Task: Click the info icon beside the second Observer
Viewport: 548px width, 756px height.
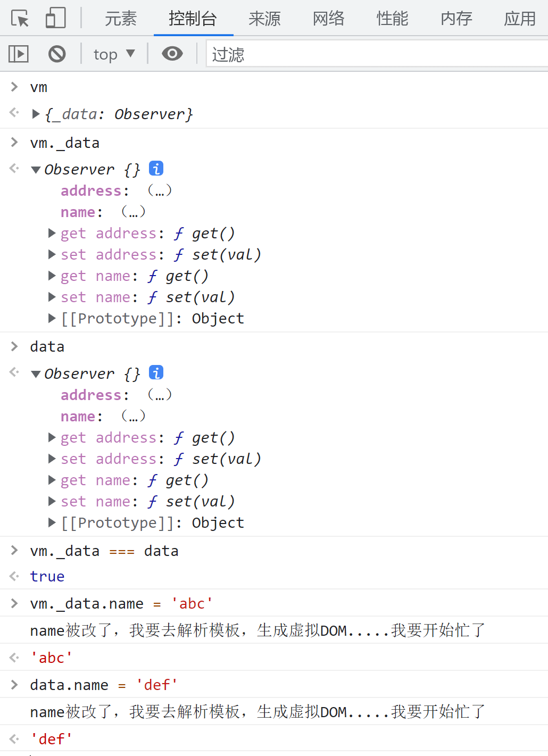Action: point(156,373)
